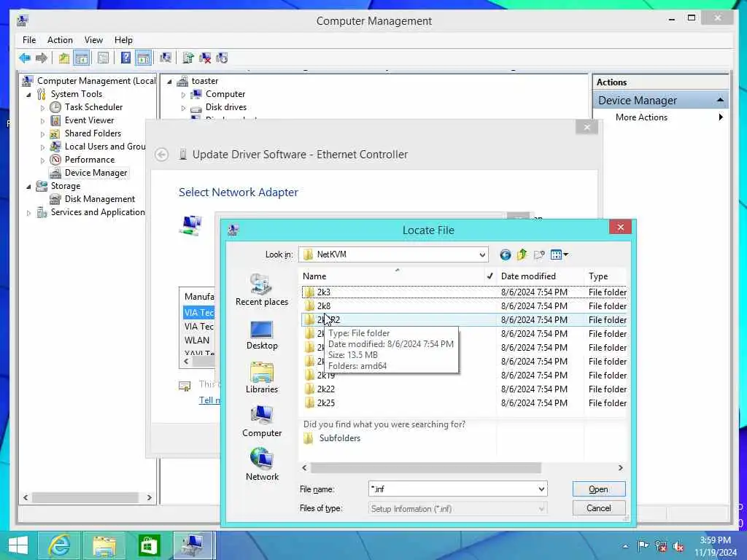Create new folder in Locate File dialog

[539, 254]
